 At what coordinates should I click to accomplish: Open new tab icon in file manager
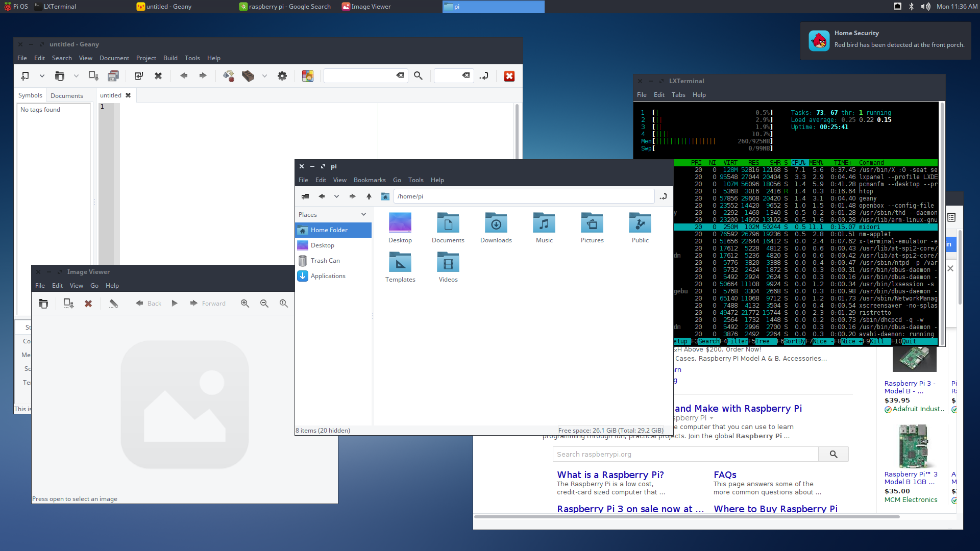pyautogui.click(x=305, y=196)
